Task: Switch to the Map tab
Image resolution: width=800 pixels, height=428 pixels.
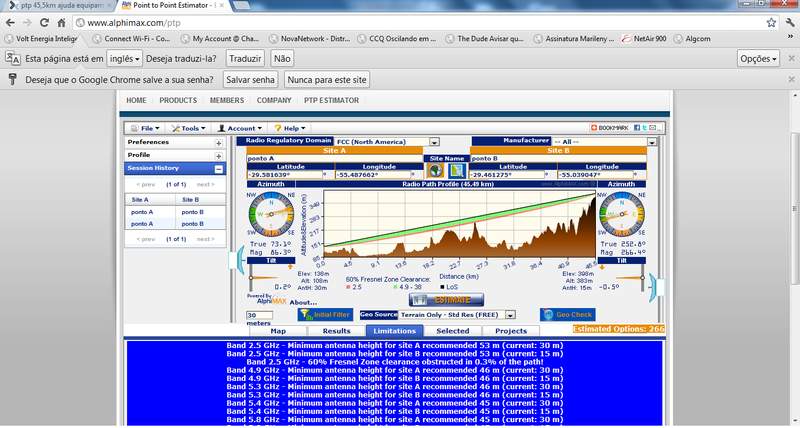Action: click(278, 331)
